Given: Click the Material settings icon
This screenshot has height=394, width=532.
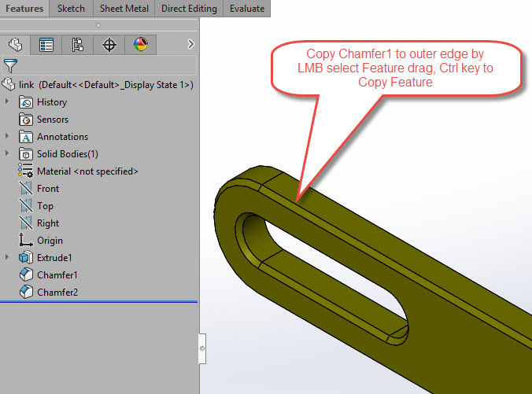Looking at the screenshot, I should pyautogui.click(x=26, y=171).
